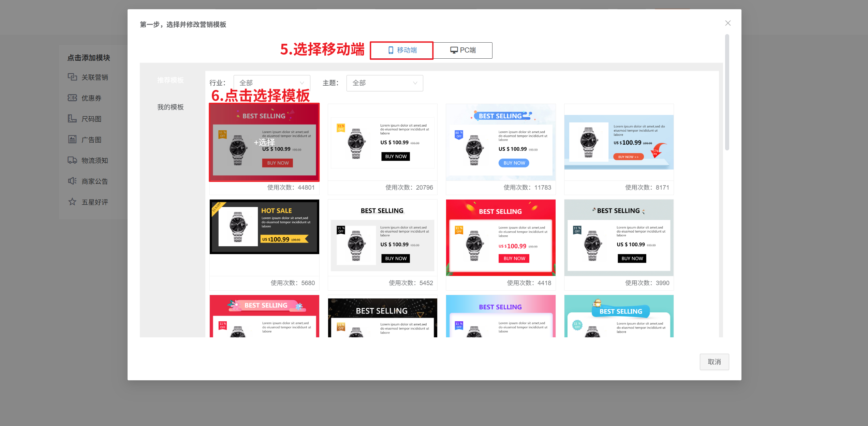Click +选择 on the red template
The image size is (868, 426).
point(264,142)
